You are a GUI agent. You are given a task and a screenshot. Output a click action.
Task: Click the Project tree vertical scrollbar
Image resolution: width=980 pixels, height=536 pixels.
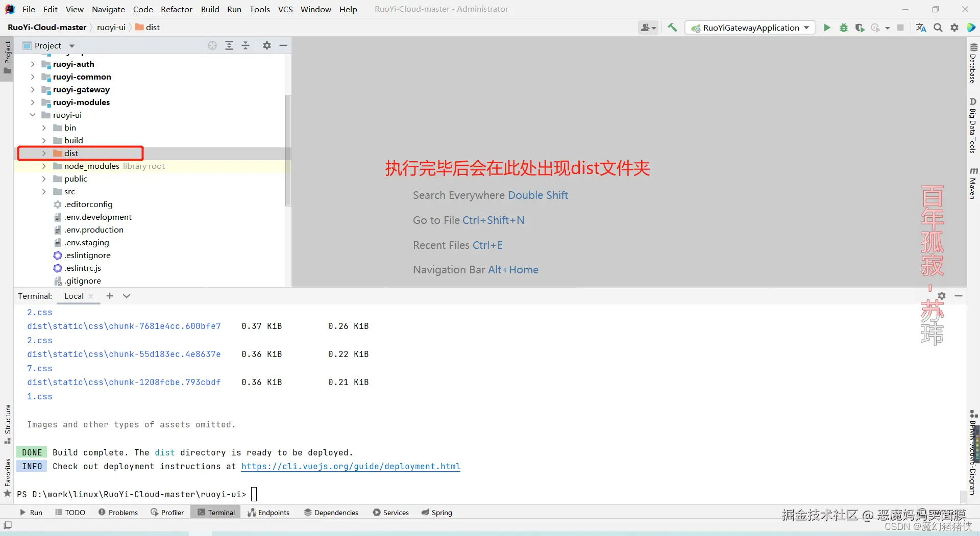[x=288, y=150]
